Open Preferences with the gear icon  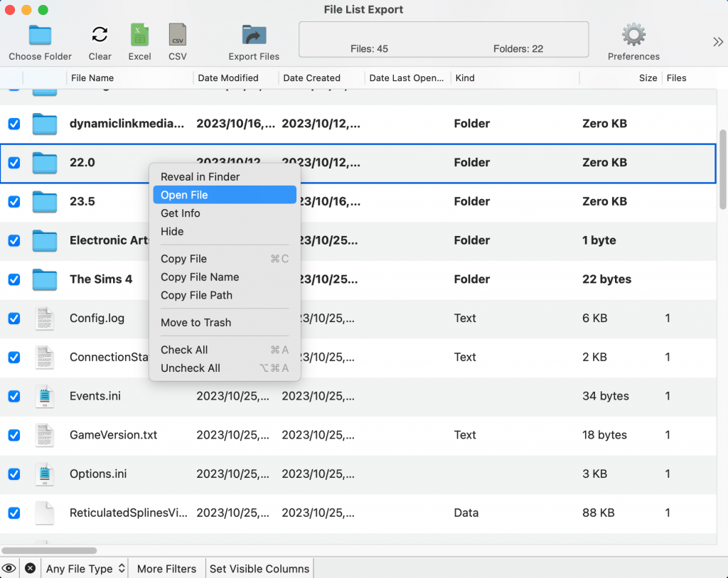(x=632, y=33)
